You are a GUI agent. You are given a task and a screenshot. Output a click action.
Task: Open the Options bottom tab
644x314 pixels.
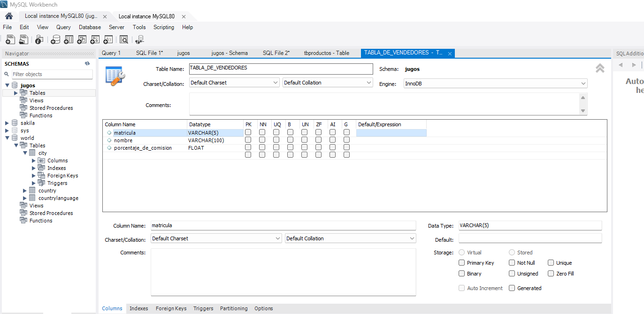(264, 308)
